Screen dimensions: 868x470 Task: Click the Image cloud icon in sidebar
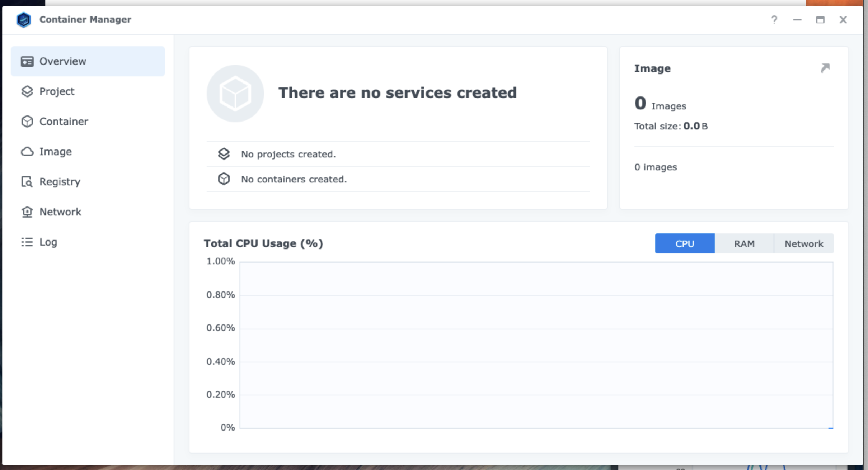27,152
